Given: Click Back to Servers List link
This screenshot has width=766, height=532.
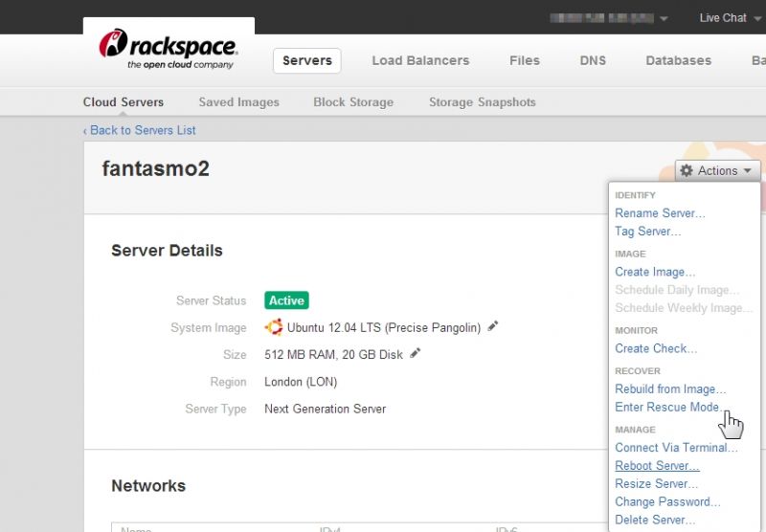Looking at the screenshot, I should coord(139,130).
